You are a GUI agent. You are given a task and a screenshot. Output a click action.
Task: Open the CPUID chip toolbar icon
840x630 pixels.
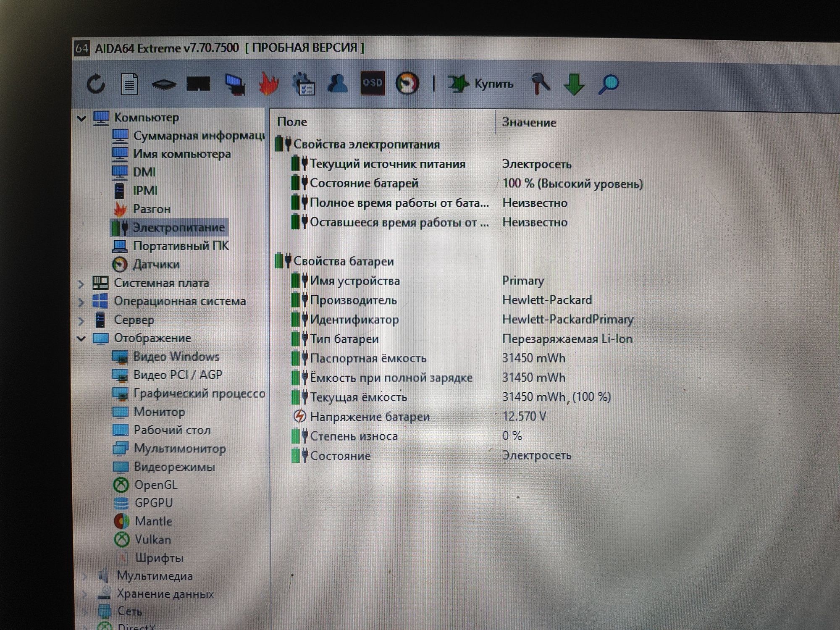coord(164,85)
